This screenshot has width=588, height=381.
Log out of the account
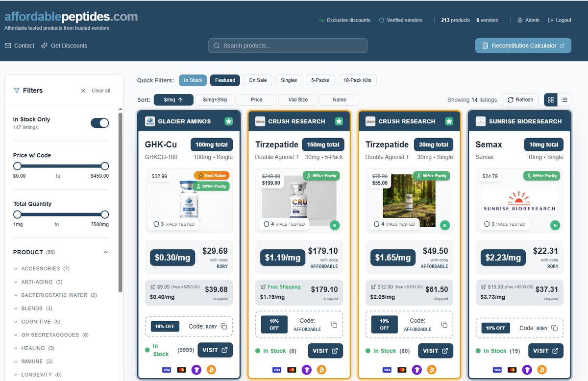(x=560, y=20)
